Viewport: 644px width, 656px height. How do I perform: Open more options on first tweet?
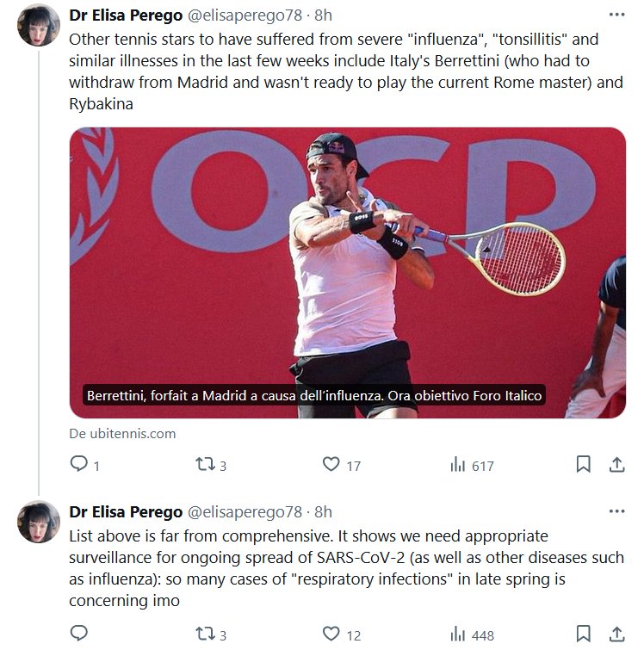click(616, 15)
